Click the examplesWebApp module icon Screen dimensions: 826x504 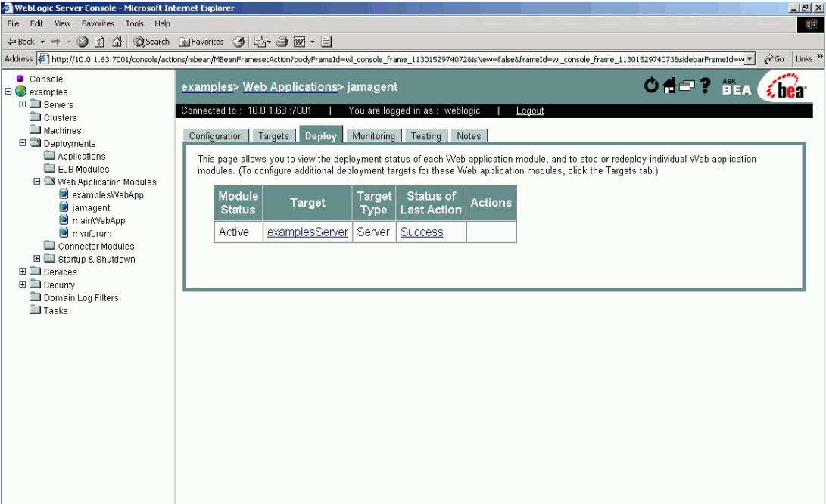[64, 194]
